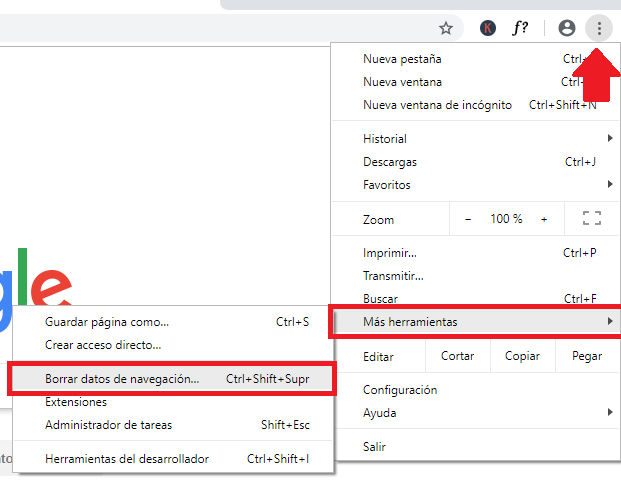Image resolution: width=621 pixels, height=487 pixels.
Task: Select Buscar from the menu
Action: pos(476,299)
